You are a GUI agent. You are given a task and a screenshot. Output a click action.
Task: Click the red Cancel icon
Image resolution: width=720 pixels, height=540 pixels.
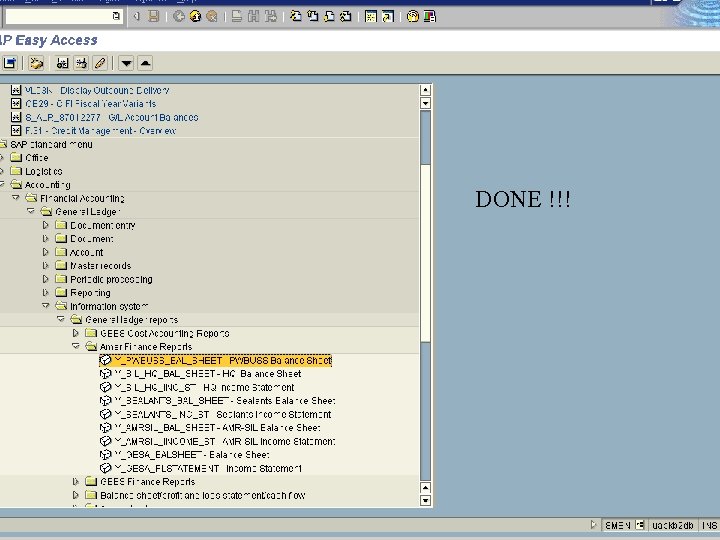212,17
